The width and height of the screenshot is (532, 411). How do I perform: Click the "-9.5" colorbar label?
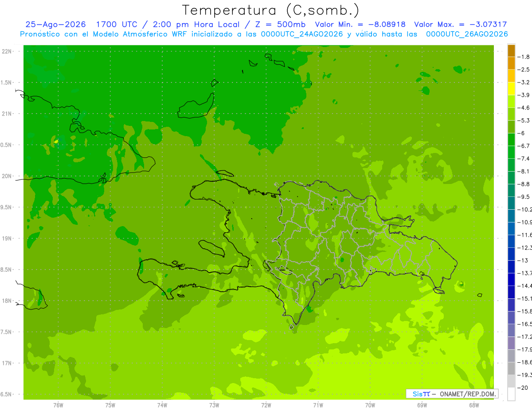(x=524, y=196)
